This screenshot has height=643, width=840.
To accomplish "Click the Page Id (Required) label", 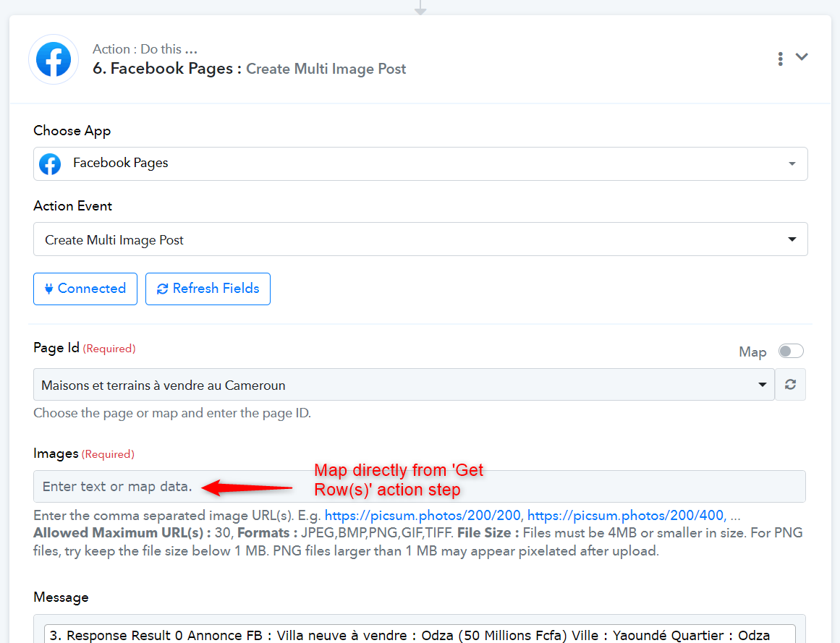I will point(84,349).
